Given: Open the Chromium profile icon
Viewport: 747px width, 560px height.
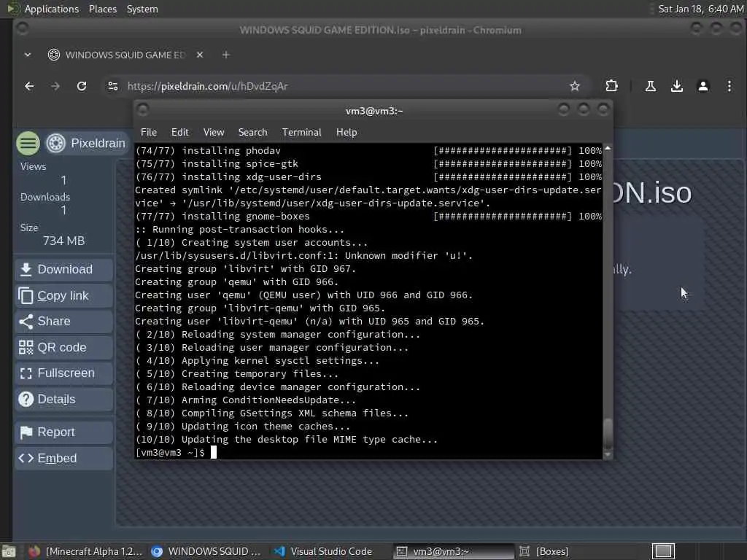Looking at the screenshot, I should [703, 86].
